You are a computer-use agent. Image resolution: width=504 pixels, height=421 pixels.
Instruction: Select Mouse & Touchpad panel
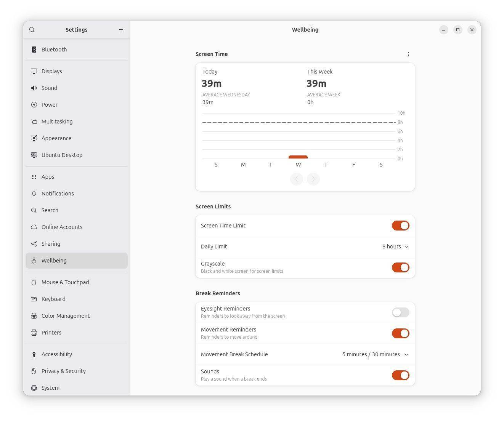click(x=77, y=282)
